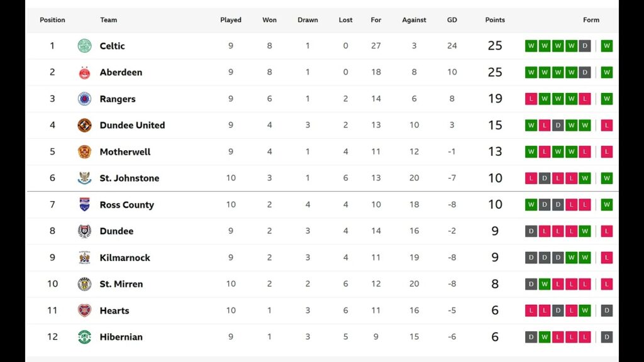The image size is (644, 362).
Task: Open the Dundee team name link
Action: (116, 231)
